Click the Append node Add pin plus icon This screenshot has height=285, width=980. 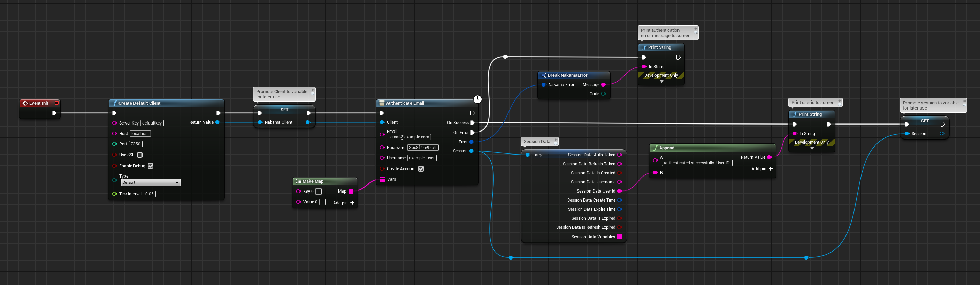(771, 169)
